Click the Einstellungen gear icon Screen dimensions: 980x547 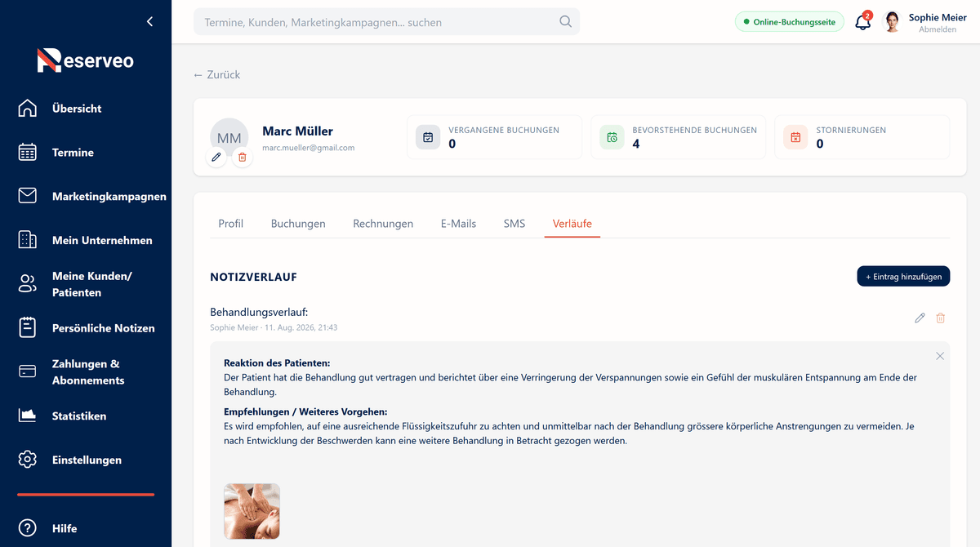pyautogui.click(x=28, y=460)
